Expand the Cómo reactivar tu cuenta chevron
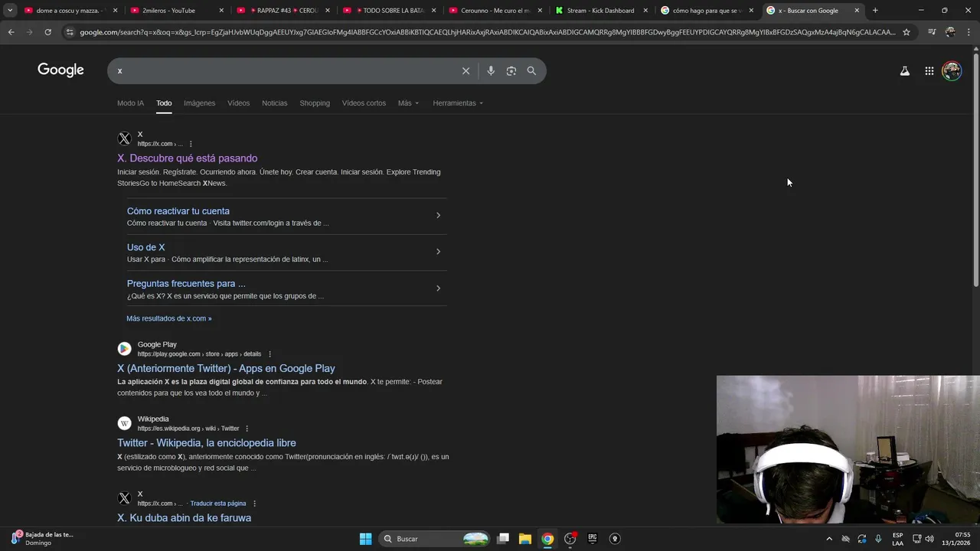Image resolution: width=980 pixels, height=551 pixels. tap(438, 215)
